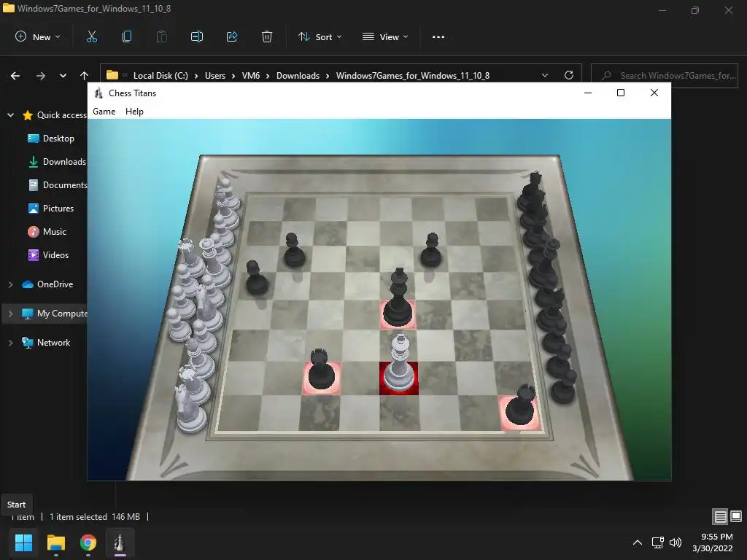Viewport: 747px width, 560px height.
Task: Expand the My Computer tree node
Action: pyautogui.click(x=10, y=314)
